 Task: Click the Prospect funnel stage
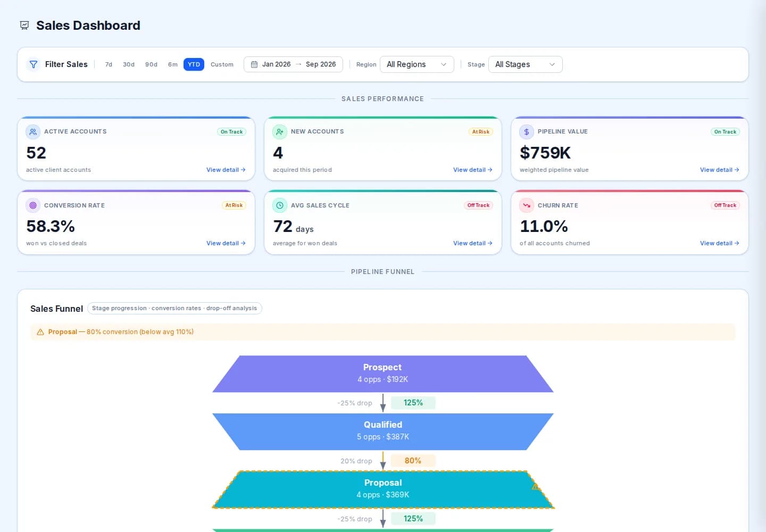[383, 373]
